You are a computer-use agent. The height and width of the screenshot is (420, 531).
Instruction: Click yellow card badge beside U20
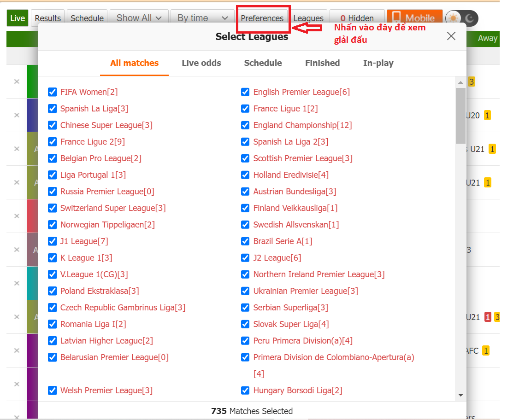pos(487,115)
